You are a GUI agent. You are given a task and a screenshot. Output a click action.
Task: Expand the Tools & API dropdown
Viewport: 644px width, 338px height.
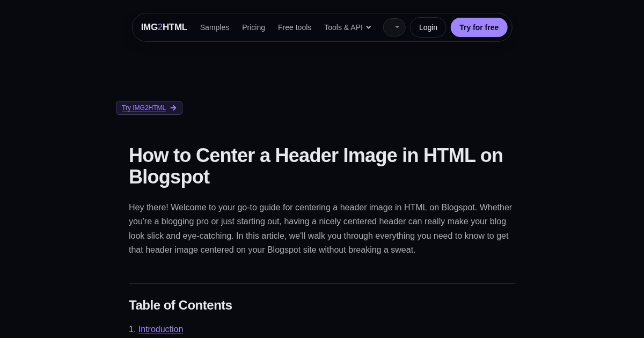[x=348, y=27]
